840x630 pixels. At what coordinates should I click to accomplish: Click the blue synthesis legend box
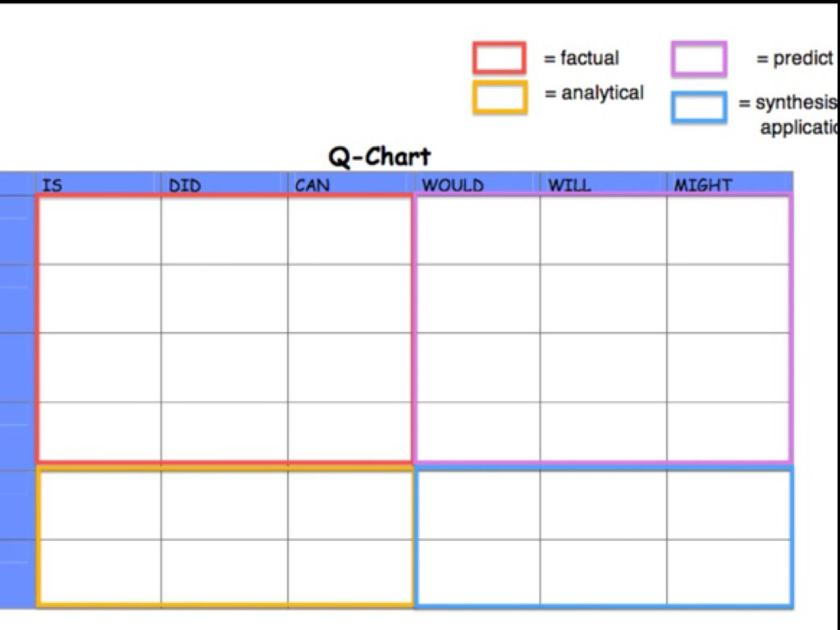[699, 107]
